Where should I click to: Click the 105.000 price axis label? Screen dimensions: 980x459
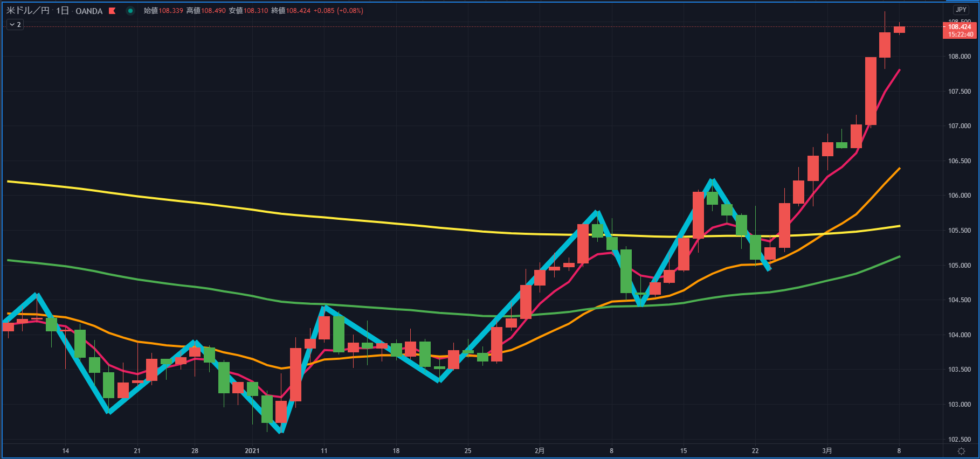(x=960, y=266)
